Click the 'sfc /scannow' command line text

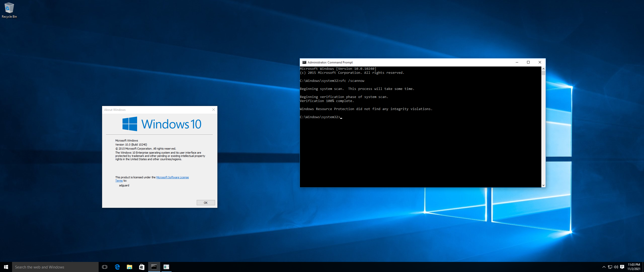352,81
